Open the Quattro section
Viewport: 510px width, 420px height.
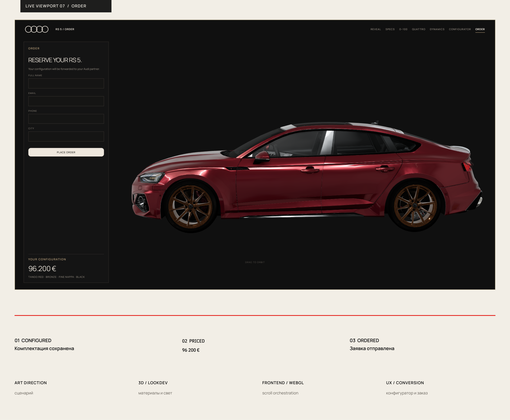coord(419,29)
